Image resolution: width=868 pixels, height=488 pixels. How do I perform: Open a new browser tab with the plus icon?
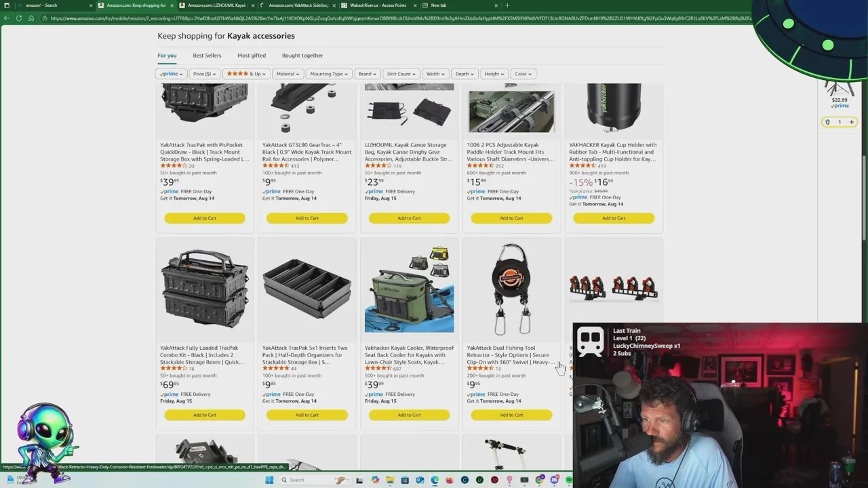tap(507, 5)
